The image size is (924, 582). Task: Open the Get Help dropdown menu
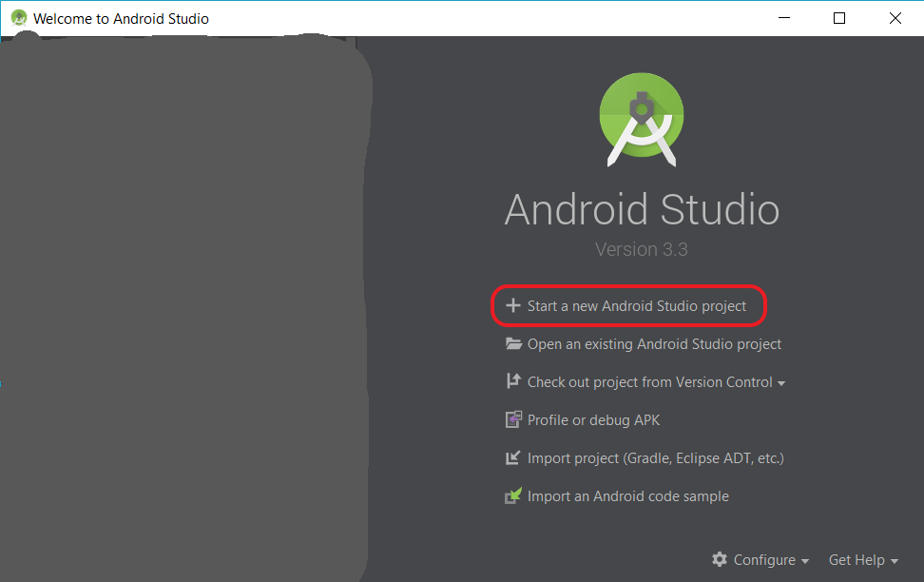click(x=863, y=559)
